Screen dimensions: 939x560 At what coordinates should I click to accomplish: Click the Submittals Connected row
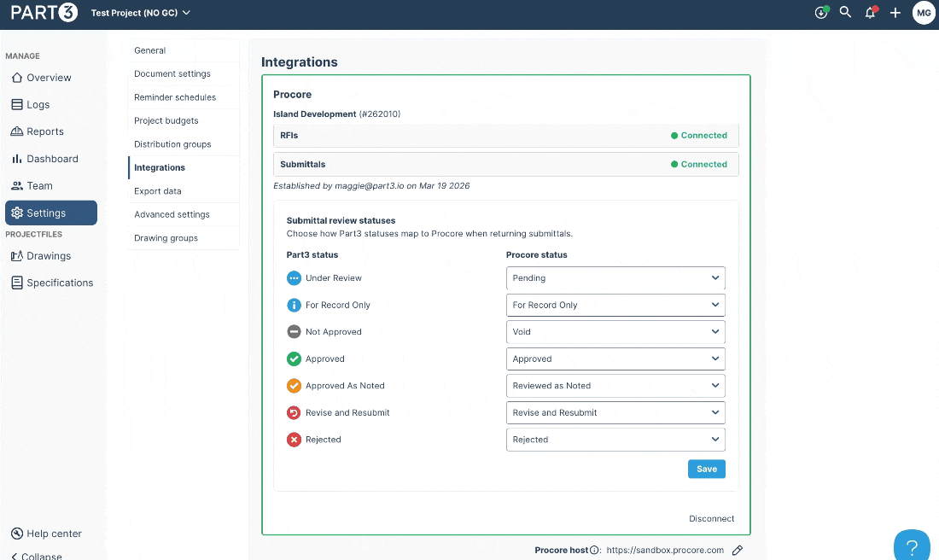[506, 164]
